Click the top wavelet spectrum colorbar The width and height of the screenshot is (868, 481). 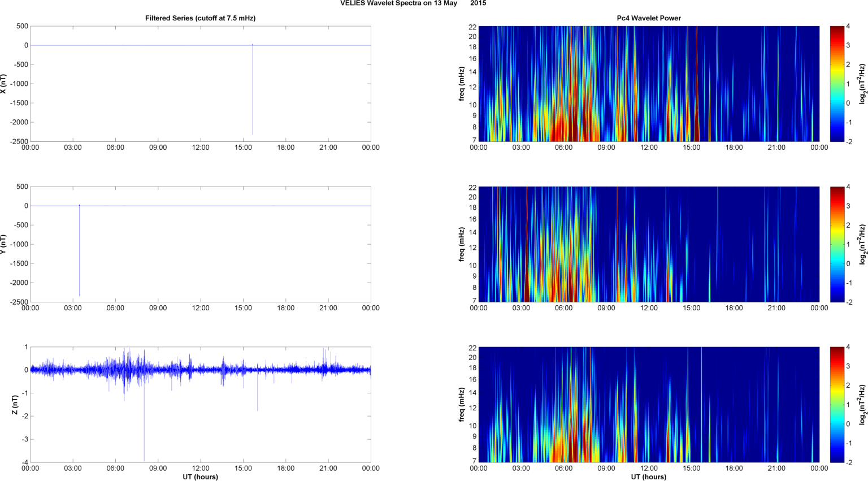coord(837,84)
